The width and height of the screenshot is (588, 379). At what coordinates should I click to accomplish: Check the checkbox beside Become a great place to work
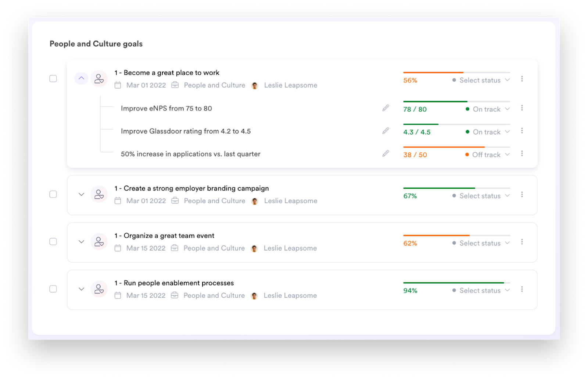[x=53, y=78]
